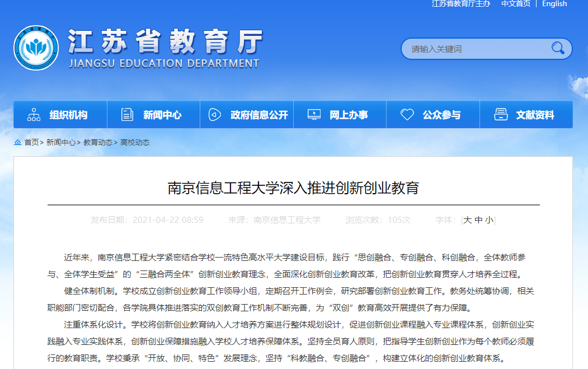Switch to the English version
This screenshot has width=588, height=369.
554,4
